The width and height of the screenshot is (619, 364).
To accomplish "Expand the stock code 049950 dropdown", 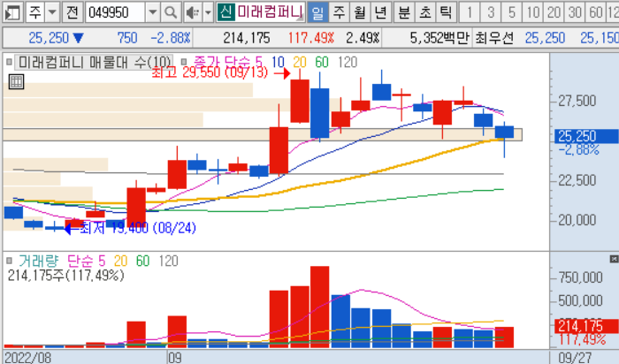I will 152,12.
